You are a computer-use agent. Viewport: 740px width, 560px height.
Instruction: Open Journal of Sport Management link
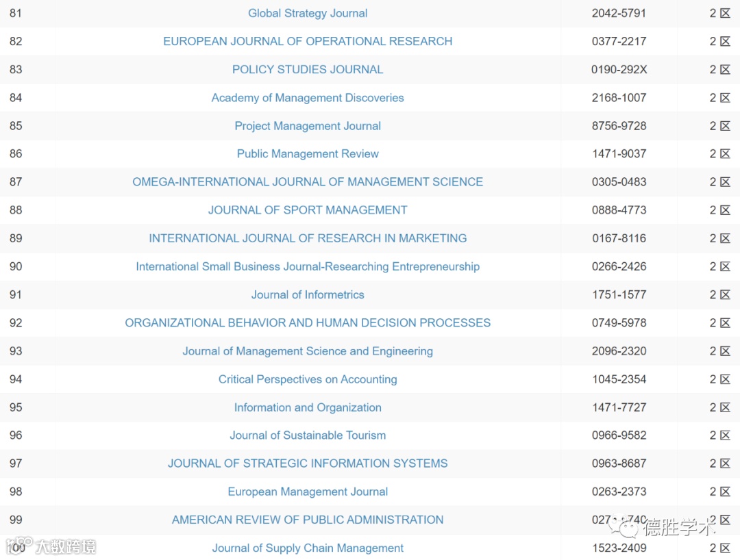pos(308,209)
